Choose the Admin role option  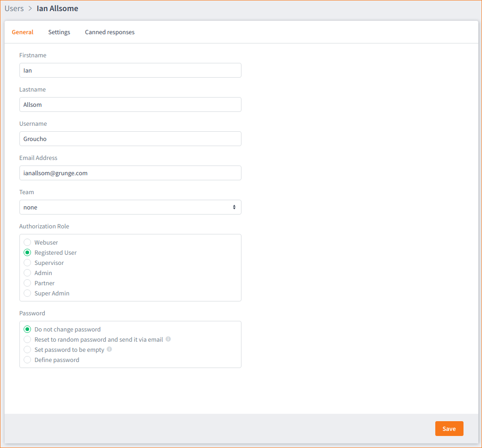(x=27, y=273)
